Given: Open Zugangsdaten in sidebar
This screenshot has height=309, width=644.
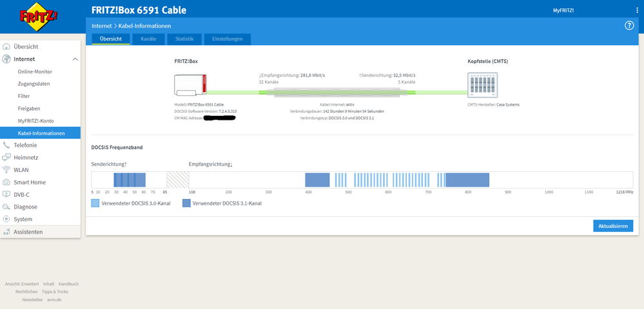Looking at the screenshot, I should tap(40, 84).
